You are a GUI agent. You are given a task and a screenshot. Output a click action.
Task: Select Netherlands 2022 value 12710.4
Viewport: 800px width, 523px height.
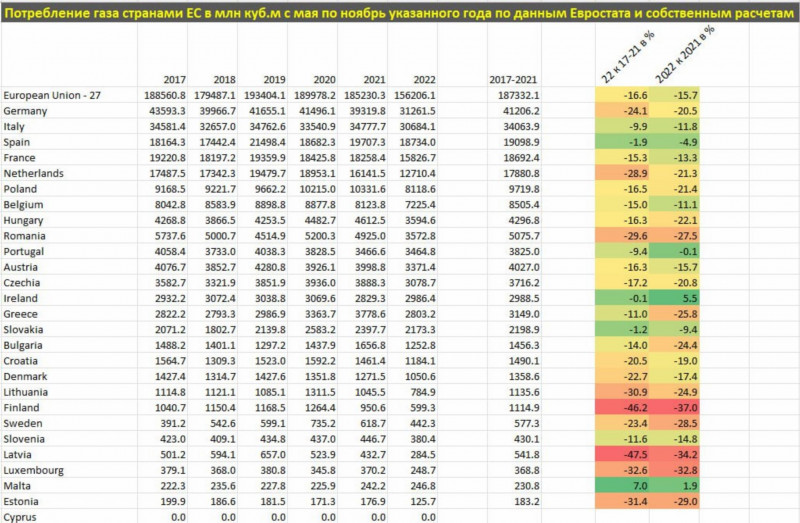[417, 173]
